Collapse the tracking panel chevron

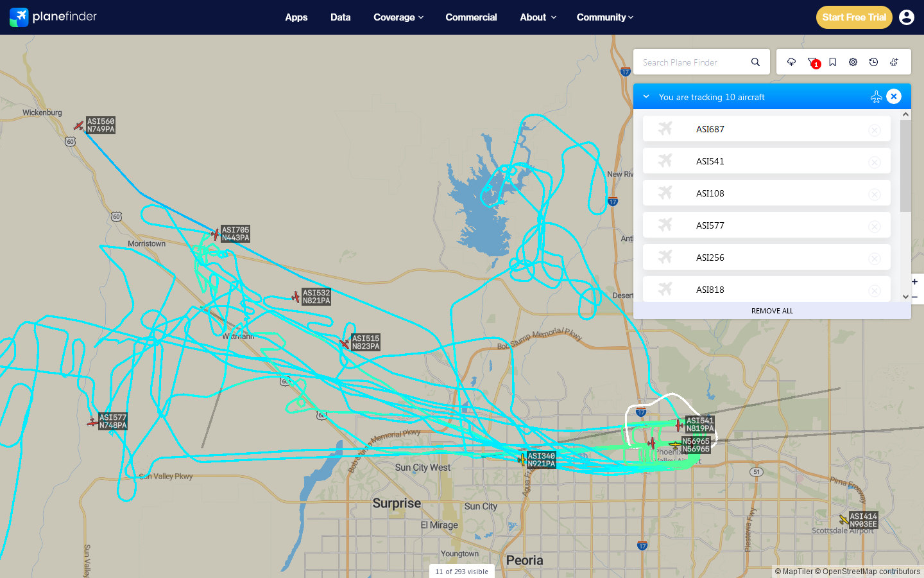point(646,97)
